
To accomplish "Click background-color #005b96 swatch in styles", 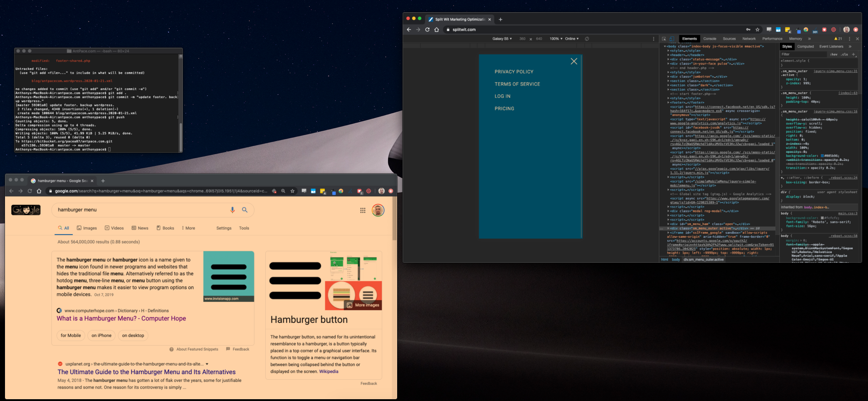I will tap(823, 156).
